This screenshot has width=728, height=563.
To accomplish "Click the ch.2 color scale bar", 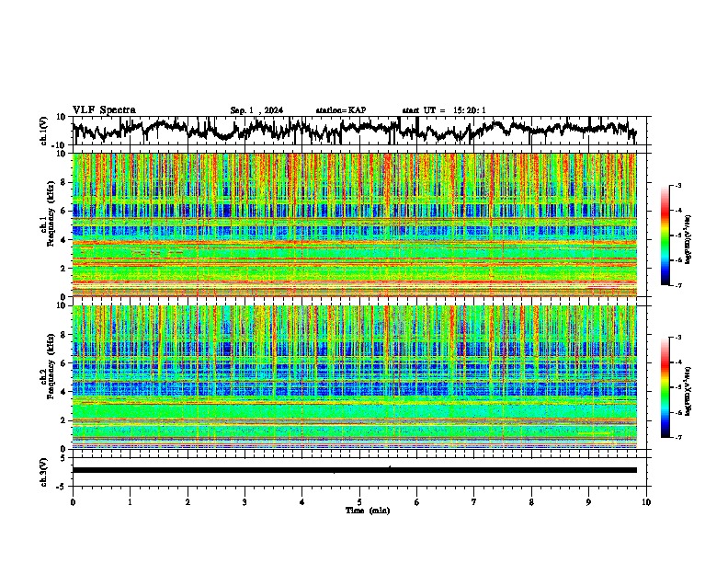I will [x=665, y=387].
